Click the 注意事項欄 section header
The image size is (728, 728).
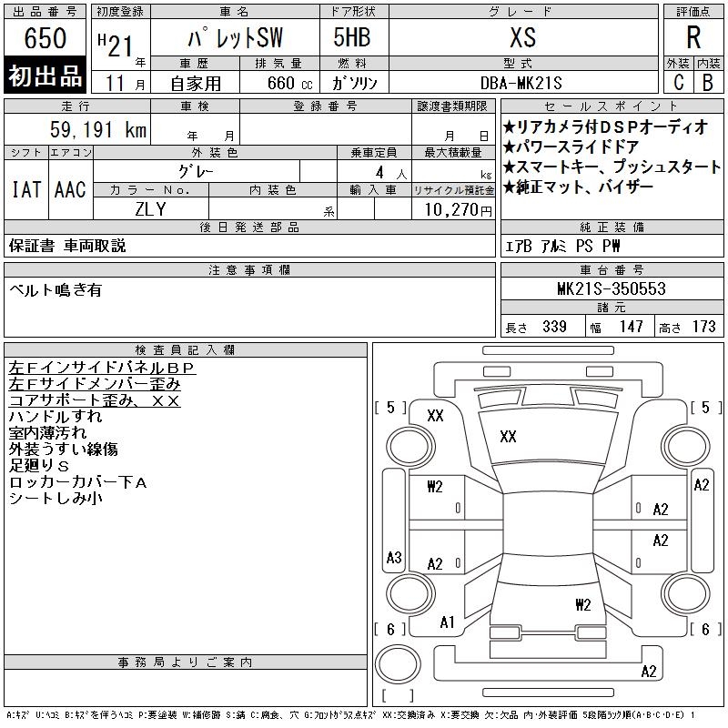pos(249,269)
